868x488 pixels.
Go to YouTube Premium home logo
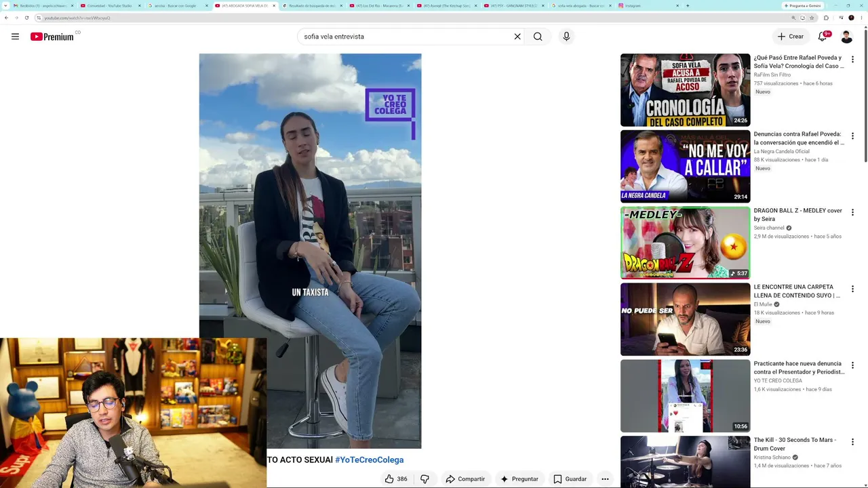pyautogui.click(x=52, y=37)
